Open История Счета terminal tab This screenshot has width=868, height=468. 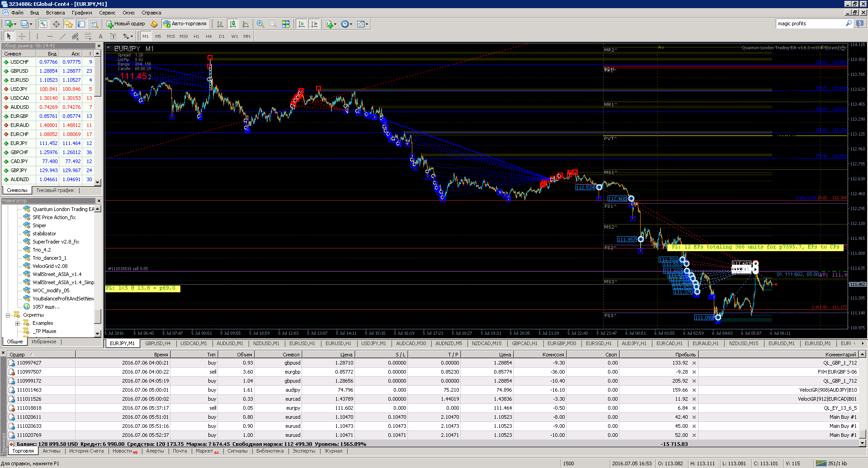[86, 451]
